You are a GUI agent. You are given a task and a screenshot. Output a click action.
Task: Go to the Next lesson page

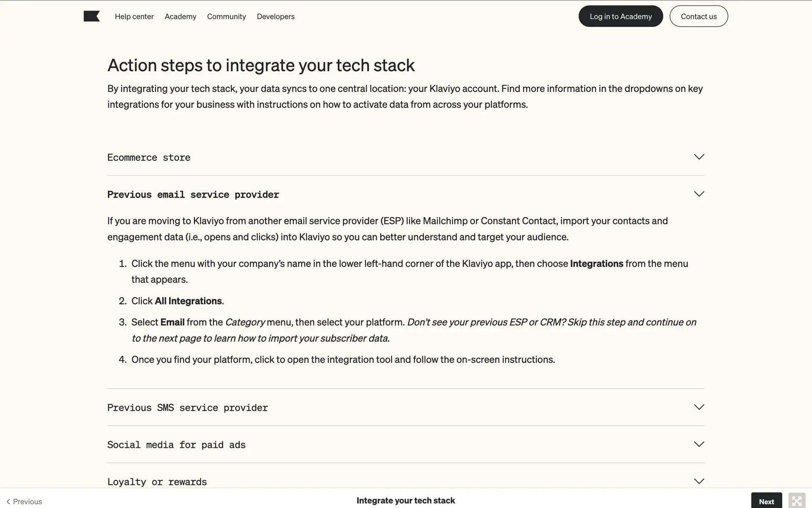point(766,501)
